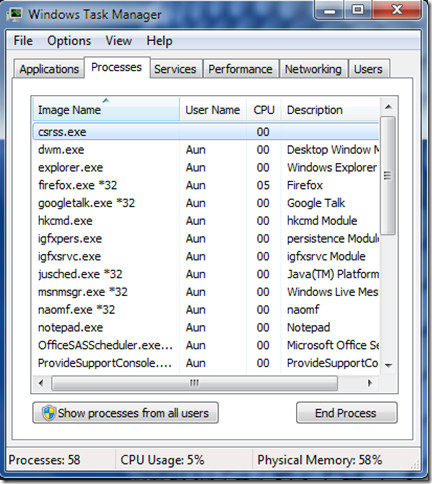Select the firefox.exe *32 process
The width and height of the screenshot is (432, 484).
[x=206, y=185]
